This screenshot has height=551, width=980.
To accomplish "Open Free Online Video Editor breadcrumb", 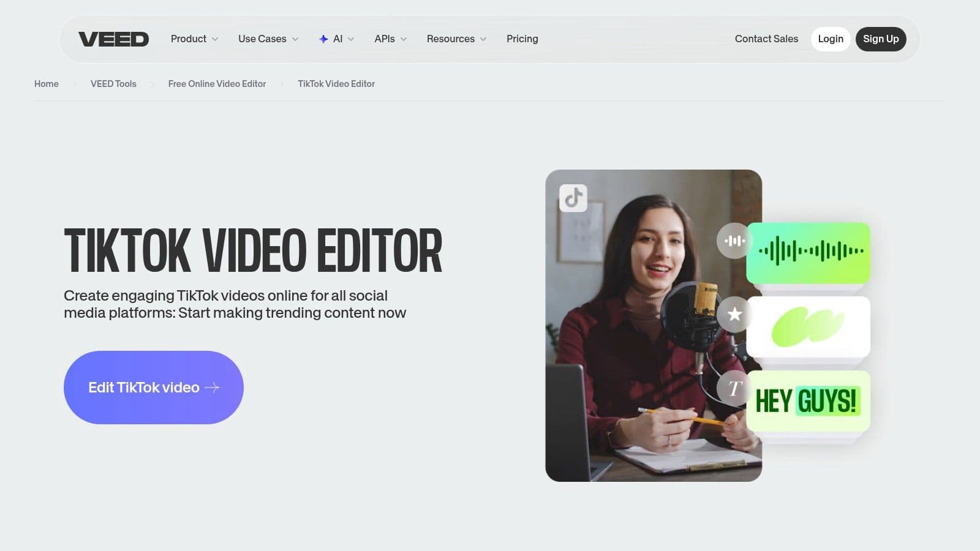I will [217, 84].
